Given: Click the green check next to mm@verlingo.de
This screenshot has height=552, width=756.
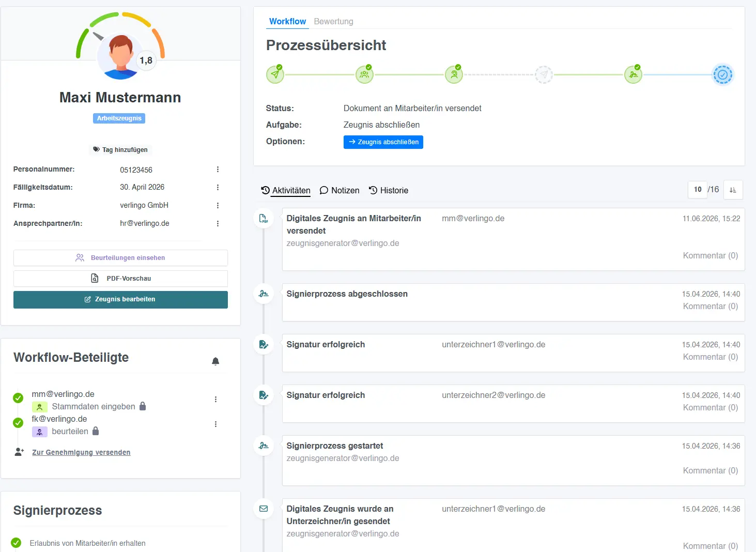Looking at the screenshot, I should tap(18, 398).
